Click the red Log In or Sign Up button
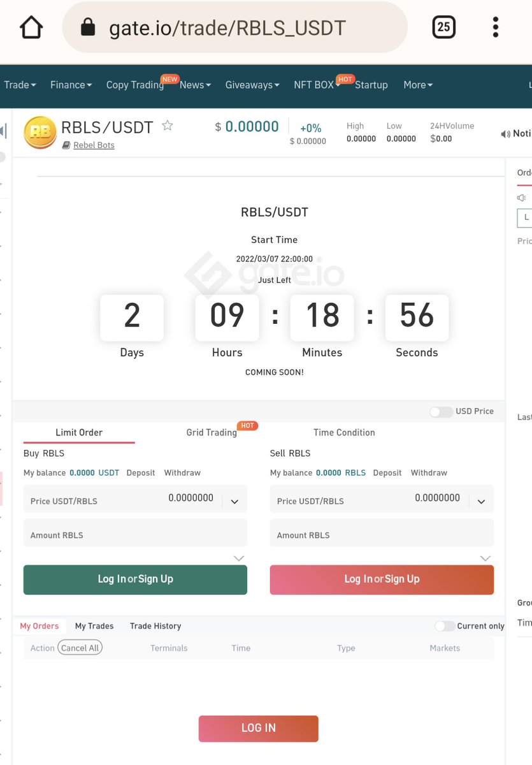Screen dimensions: 532x765 click(x=382, y=580)
